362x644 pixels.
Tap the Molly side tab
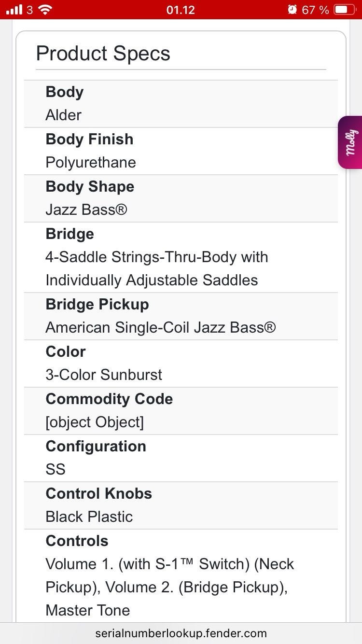point(351,142)
